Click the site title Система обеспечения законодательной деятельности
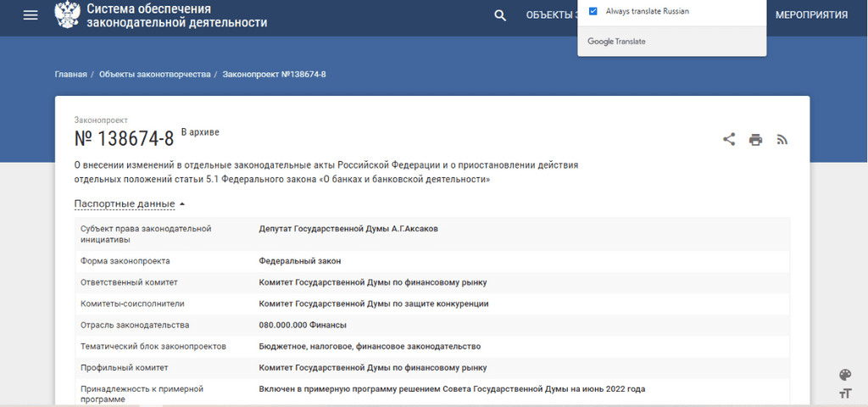The height and width of the screenshot is (407, 868). tap(176, 15)
